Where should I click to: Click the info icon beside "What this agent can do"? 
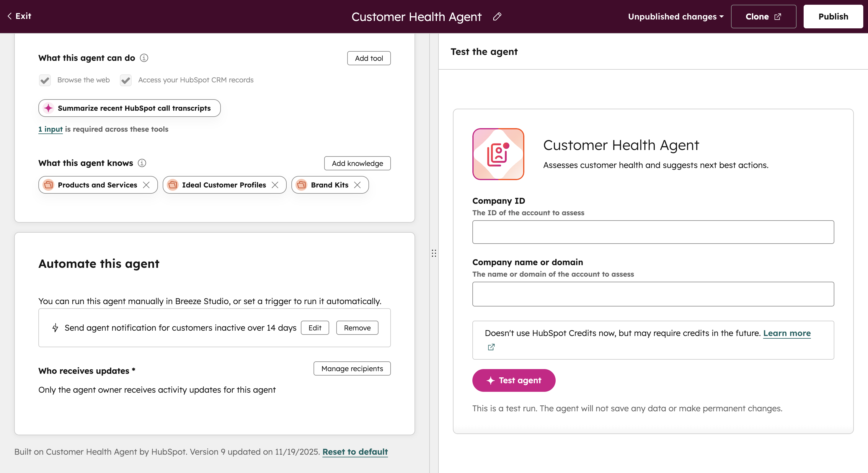coord(144,58)
